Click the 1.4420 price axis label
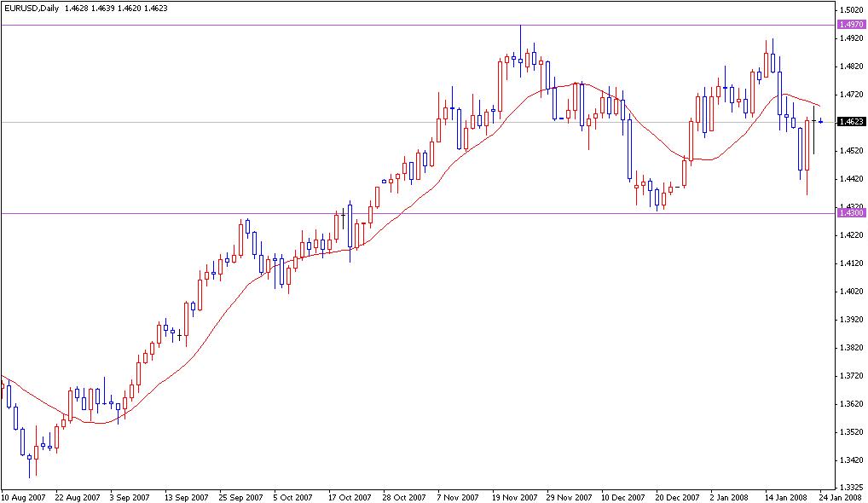Viewport: 868px width, 503px height. click(x=852, y=179)
